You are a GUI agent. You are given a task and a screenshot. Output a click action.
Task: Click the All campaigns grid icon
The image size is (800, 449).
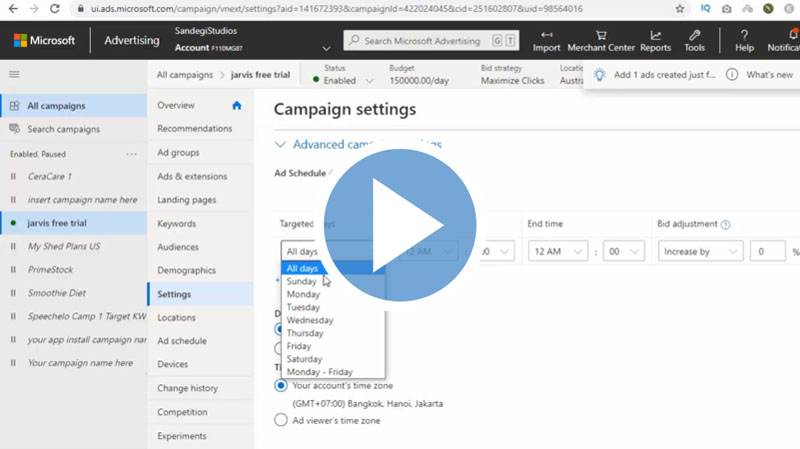(14, 106)
